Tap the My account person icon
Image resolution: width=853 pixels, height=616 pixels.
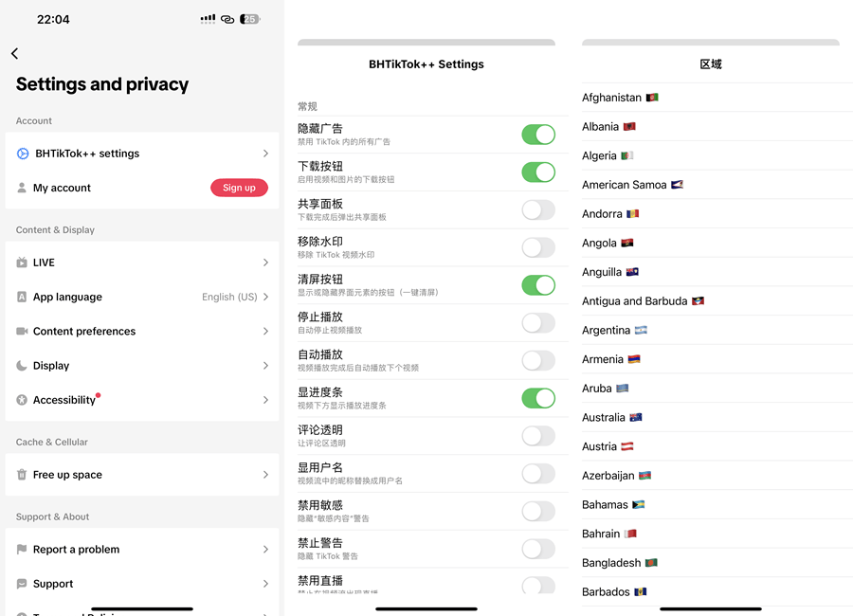click(x=21, y=188)
